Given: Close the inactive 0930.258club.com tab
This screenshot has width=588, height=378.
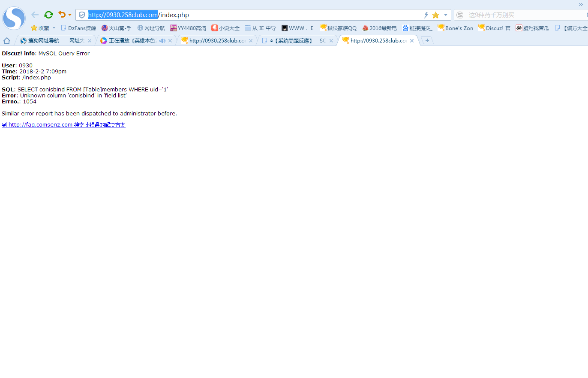Looking at the screenshot, I should coord(251,41).
